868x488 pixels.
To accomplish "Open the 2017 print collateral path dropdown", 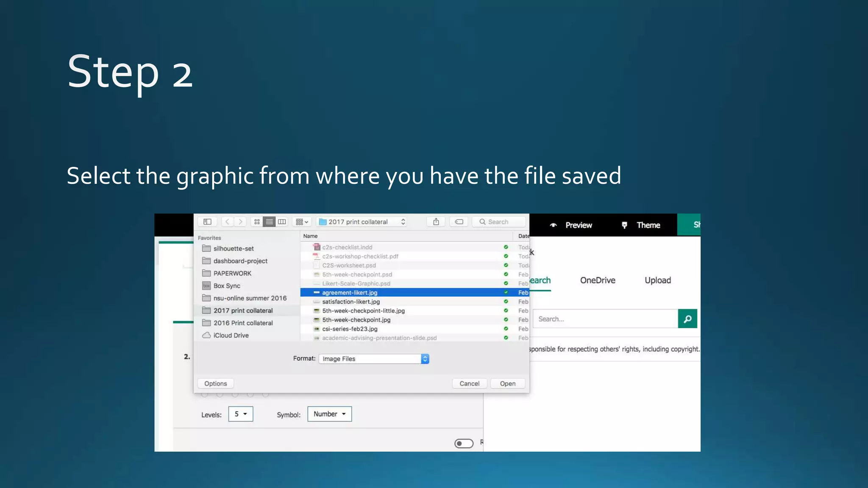I will pyautogui.click(x=362, y=222).
